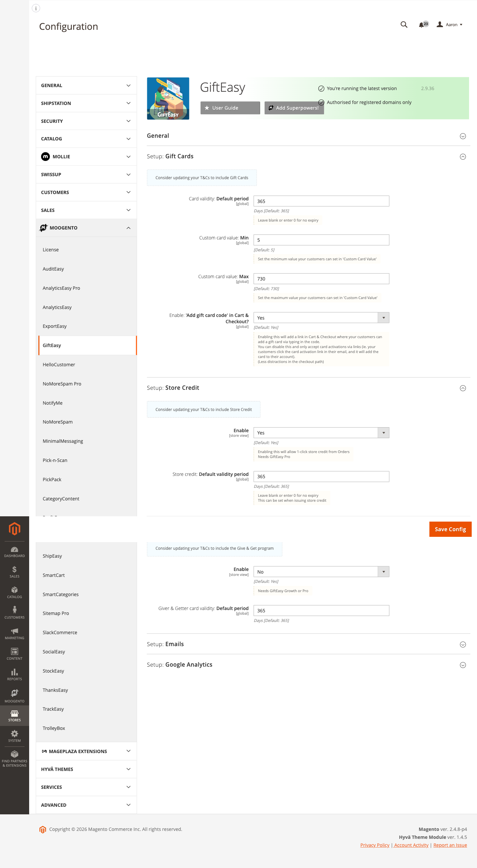This screenshot has width=477, height=868.
Task: Expand MAGEPLAZA EXTENSIONS tab
Action: pyautogui.click(x=86, y=751)
